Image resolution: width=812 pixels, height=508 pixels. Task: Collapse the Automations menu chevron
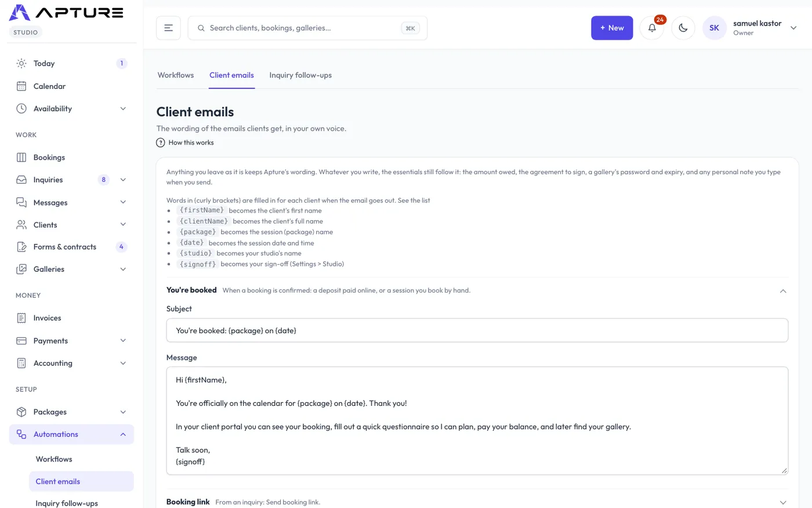pyautogui.click(x=123, y=434)
